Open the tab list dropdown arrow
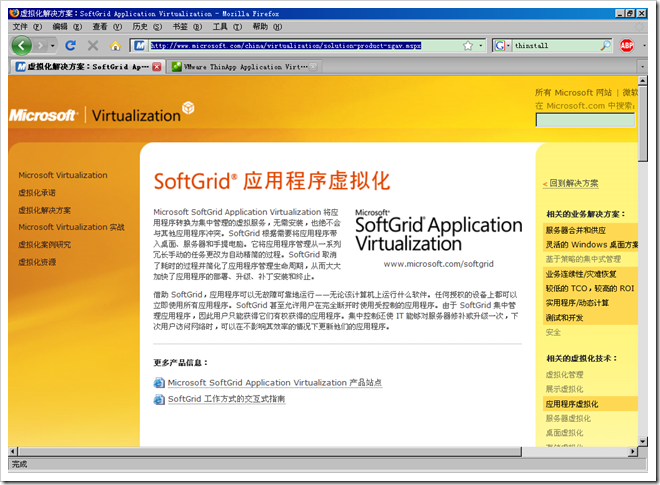The width and height of the screenshot is (660, 485). click(642, 67)
